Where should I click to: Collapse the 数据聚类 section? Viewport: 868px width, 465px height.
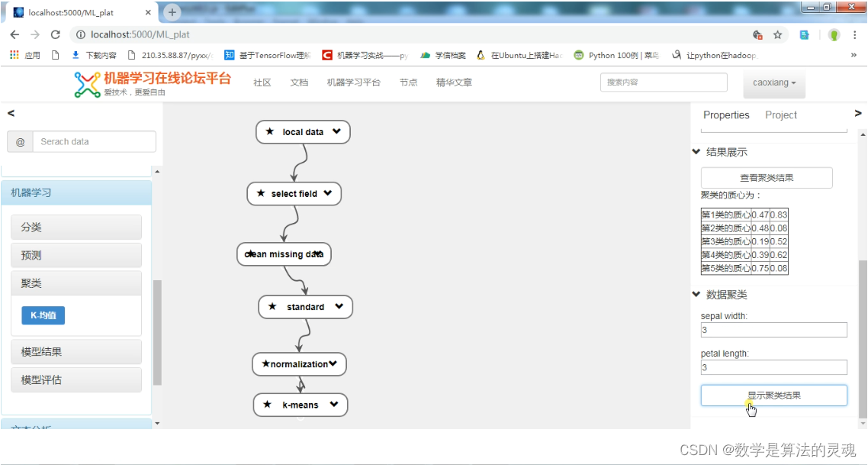[696, 294]
